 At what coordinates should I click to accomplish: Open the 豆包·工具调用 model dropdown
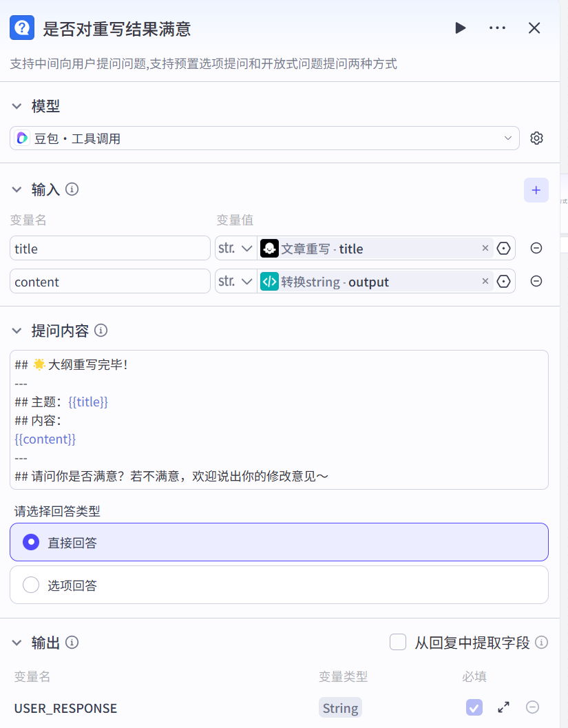pos(264,138)
